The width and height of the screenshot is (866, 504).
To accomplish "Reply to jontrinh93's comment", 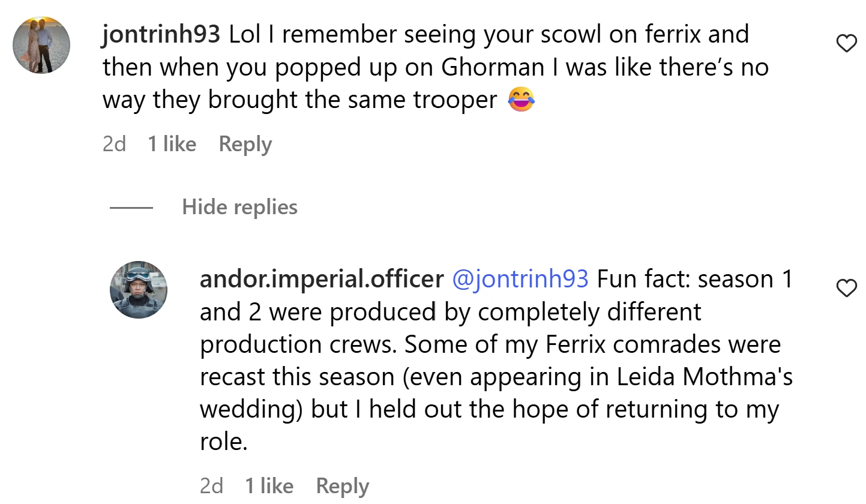I will [x=245, y=144].
